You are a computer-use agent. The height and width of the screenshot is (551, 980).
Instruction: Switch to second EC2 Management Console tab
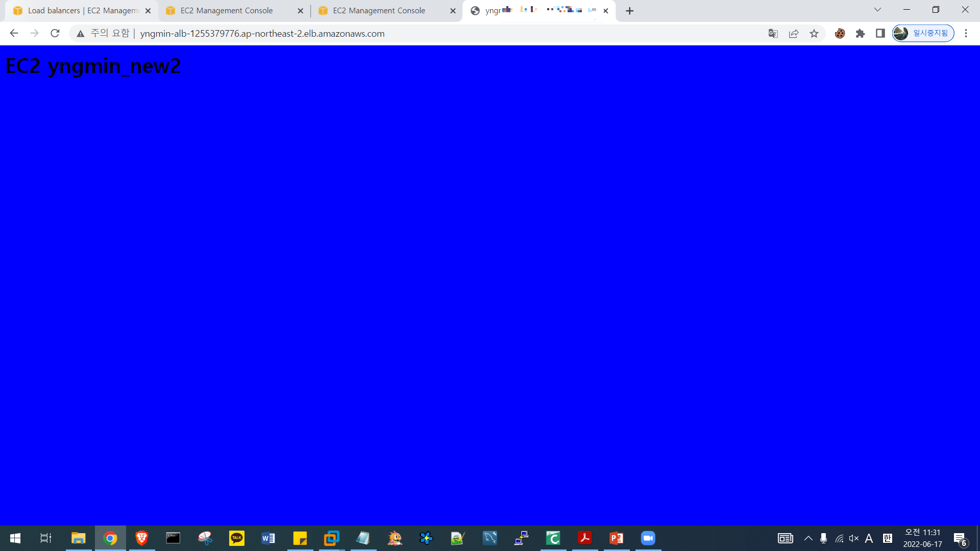tap(379, 11)
